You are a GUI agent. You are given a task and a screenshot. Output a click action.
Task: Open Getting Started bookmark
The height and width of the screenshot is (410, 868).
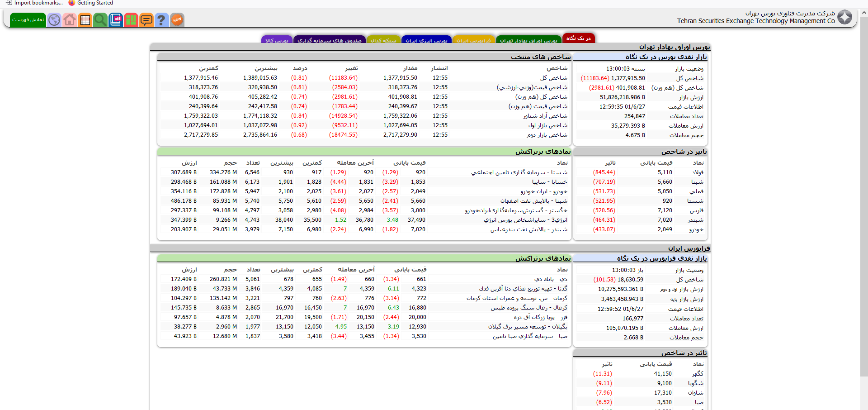point(91,3)
